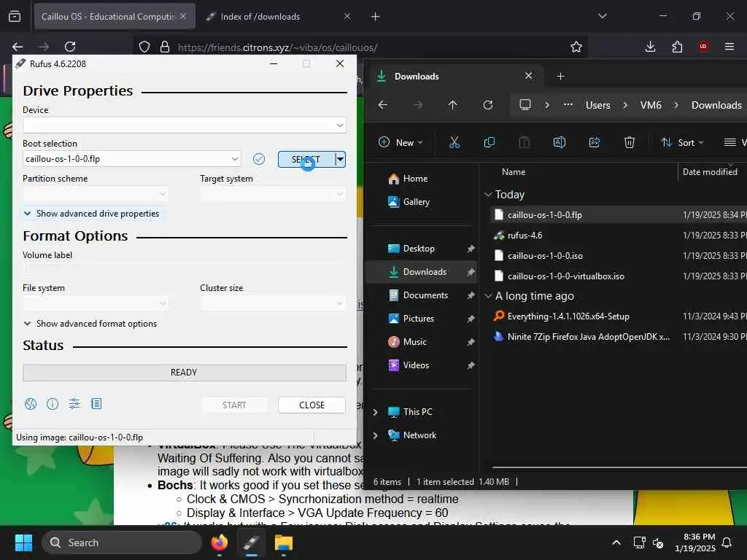Refresh the Explorer Downloads folder
747x560 pixels.
tap(488, 105)
